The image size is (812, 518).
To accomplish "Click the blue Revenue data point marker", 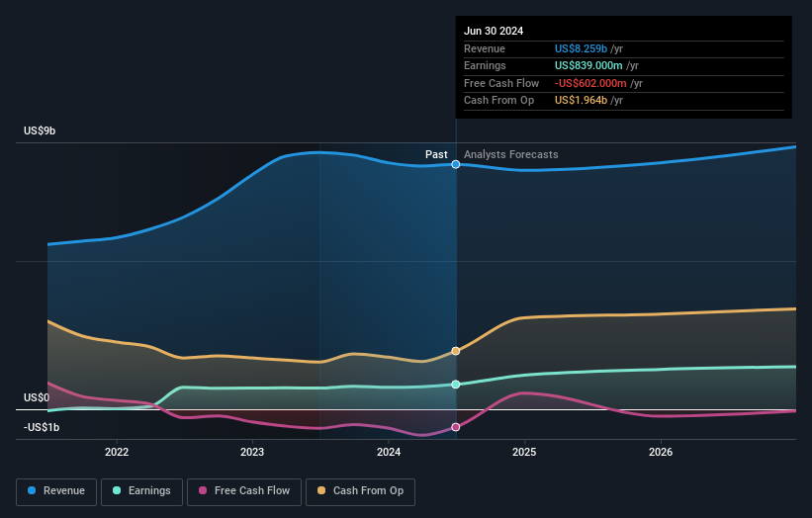I will point(456,164).
